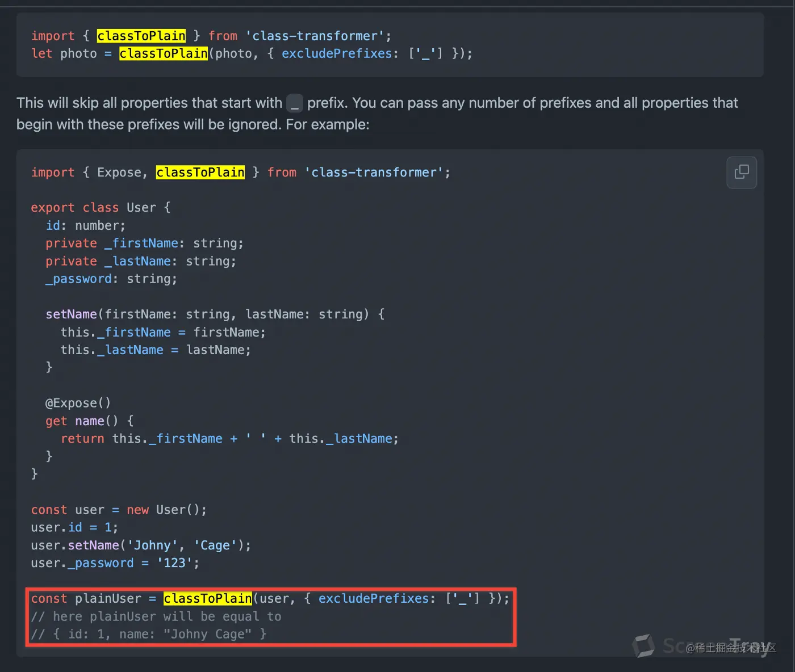The width and height of the screenshot is (795, 672).
Task: Click the 'export class User {' line
Action: point(101,208)
